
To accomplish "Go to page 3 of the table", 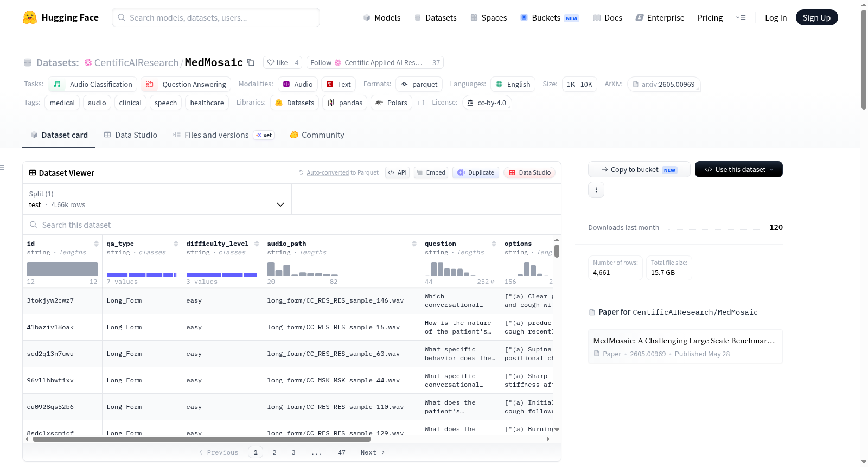I will tap(293, 452).
